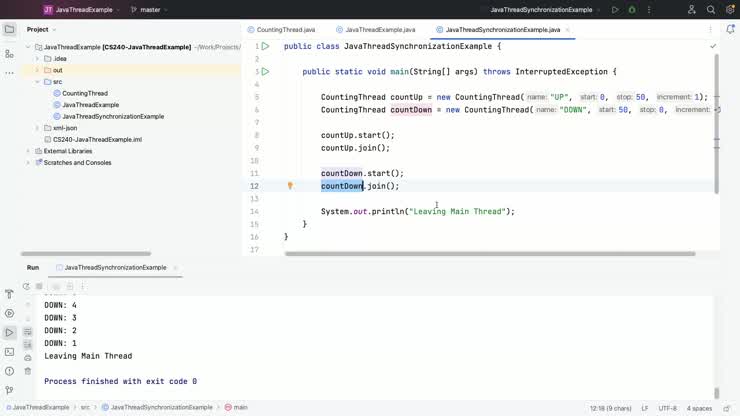Expand Scratches and Consoles node
Screen dimensions: 740x416
(28, 162)
